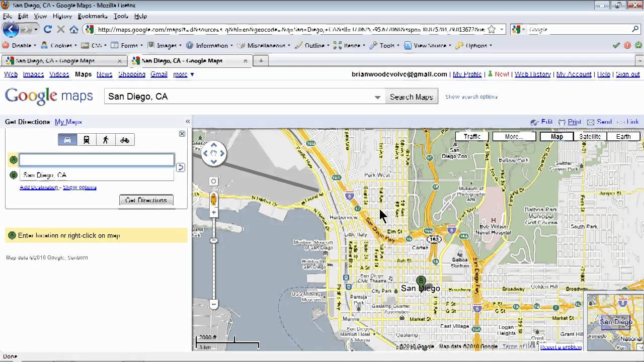
Task: Select public transit directions mode
Action: coord(87,140)
